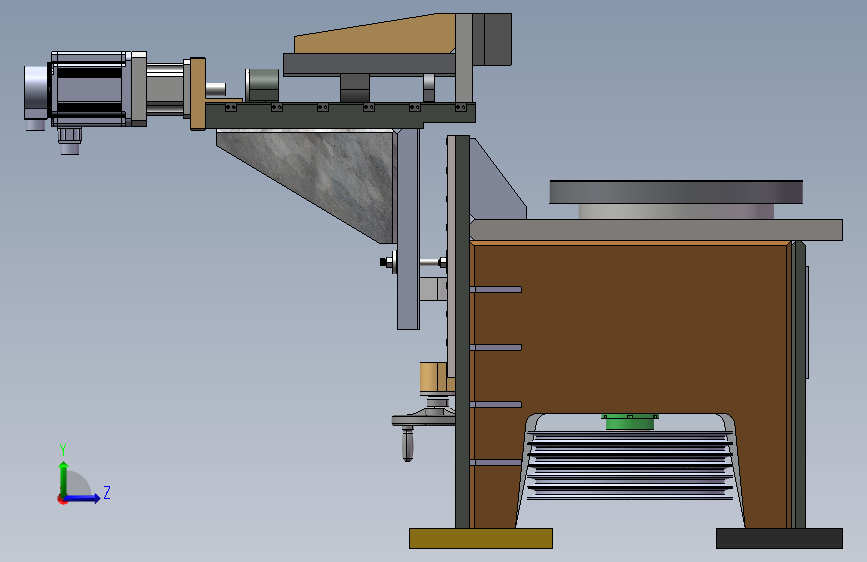Viewport: 867px width, 562px height.
Task: Select the louvered vent fins in the cabinet opening
Action: [630, 466]
